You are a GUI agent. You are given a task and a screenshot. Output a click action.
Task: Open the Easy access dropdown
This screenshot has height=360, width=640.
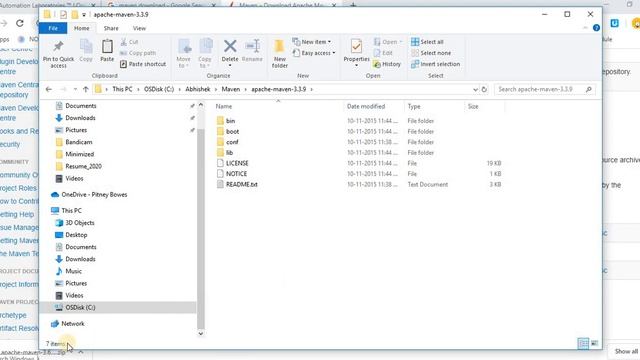[x=314, y=53]
